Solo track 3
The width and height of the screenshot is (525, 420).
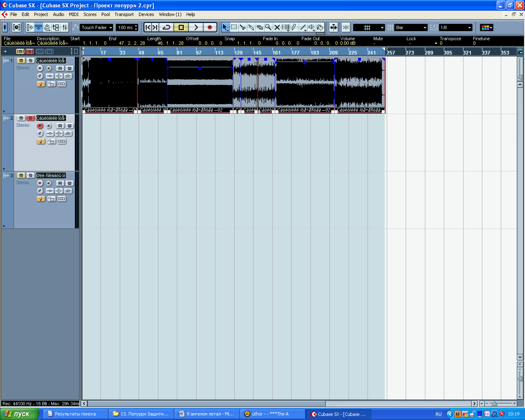30,176
